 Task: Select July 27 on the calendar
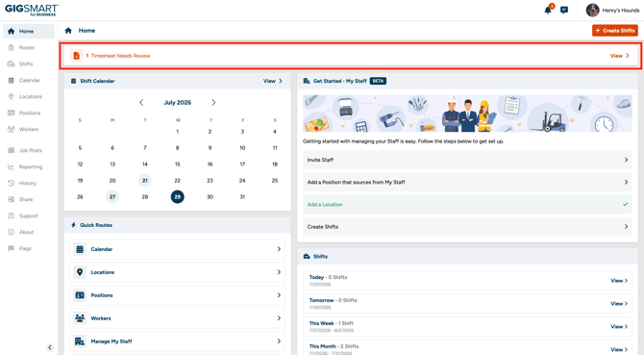tap(112, 197)
